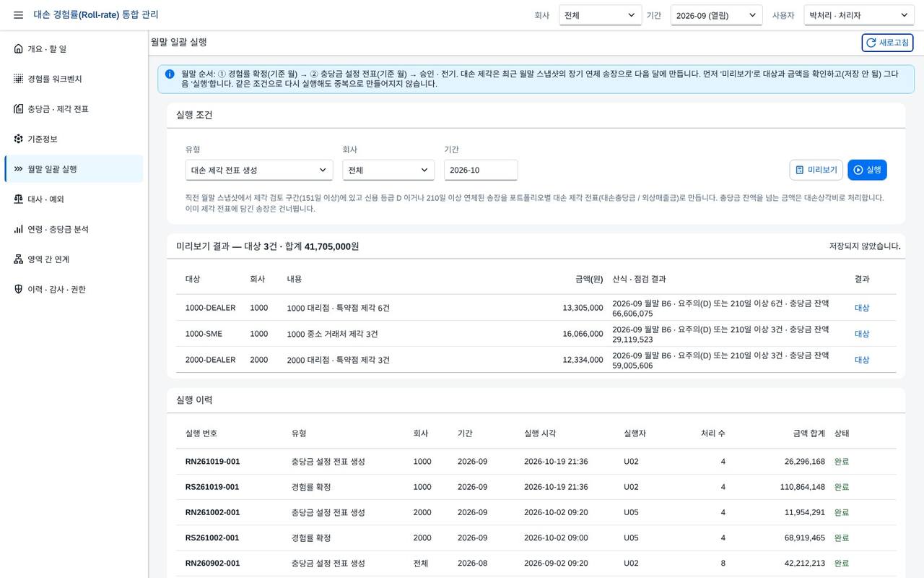Click the 실행 번호 column header
Viewport: 924px width, 578px height.
(201, 433)
